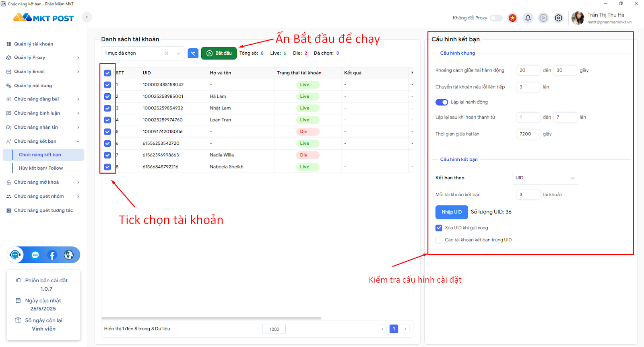Expand the Quản lý Email menu
Screen dimensions: 644x347
pos(43,72)
